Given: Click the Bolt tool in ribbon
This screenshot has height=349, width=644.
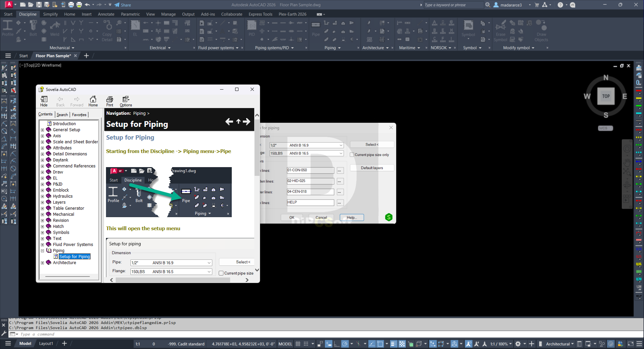Looking at the screenshot, I should pos(33,28).
